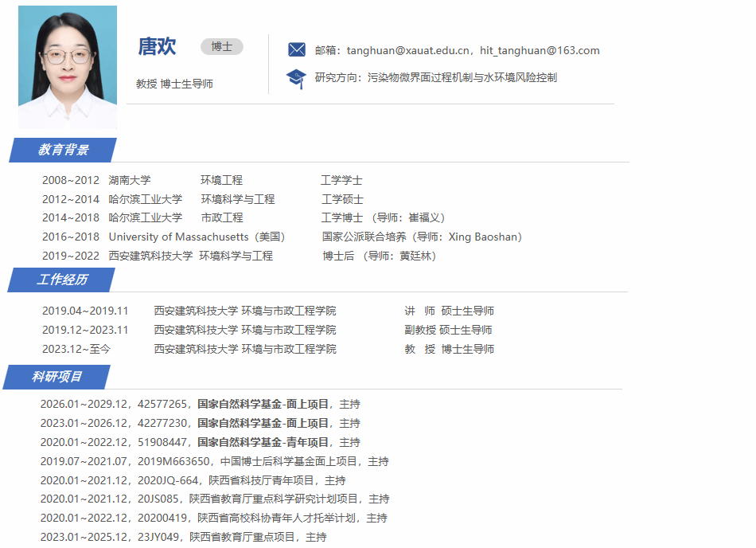Click the 23JY049 project entry
Screen dimensions: 756x548
pos(158,538)
